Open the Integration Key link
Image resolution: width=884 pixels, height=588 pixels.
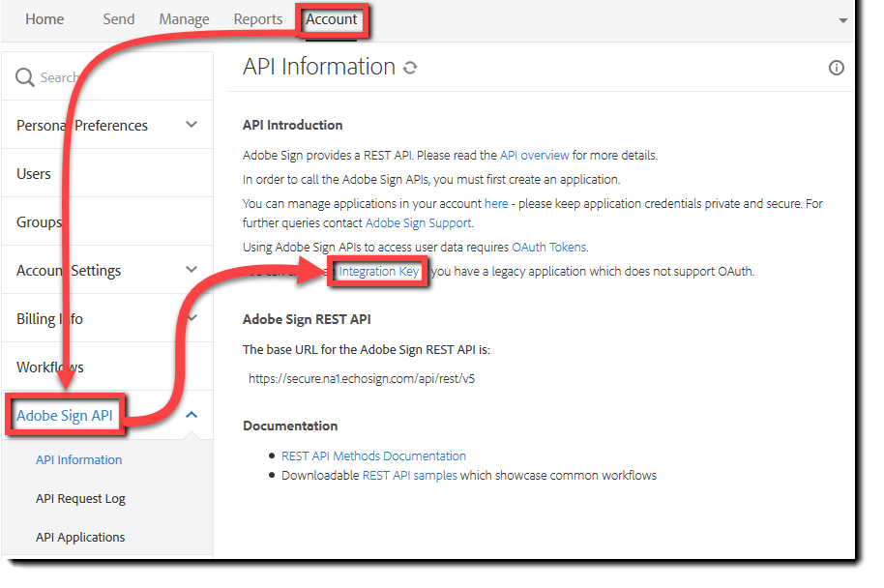(x=379, y=272)
